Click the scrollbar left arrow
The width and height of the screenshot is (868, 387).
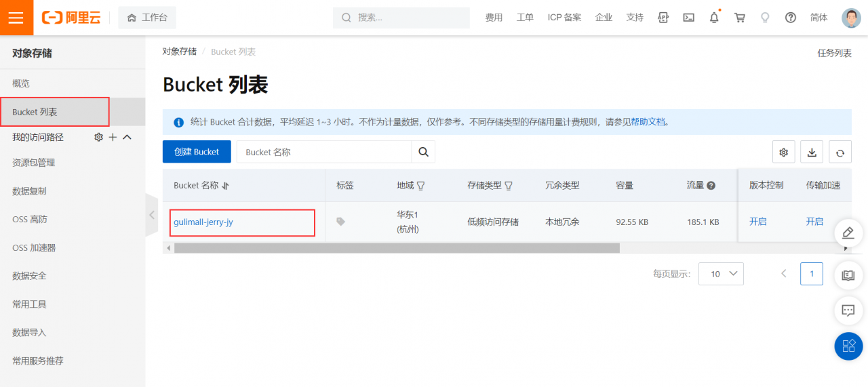pos(168,248)
